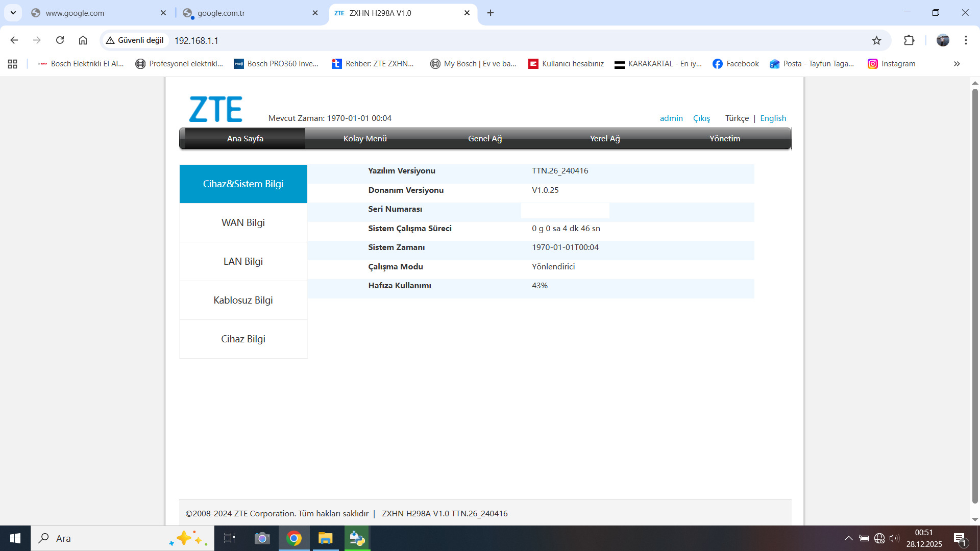Viewport: 980px width, 551px height.
Task: Open the Python app on the taskbar
Action: tap(357, 538)
